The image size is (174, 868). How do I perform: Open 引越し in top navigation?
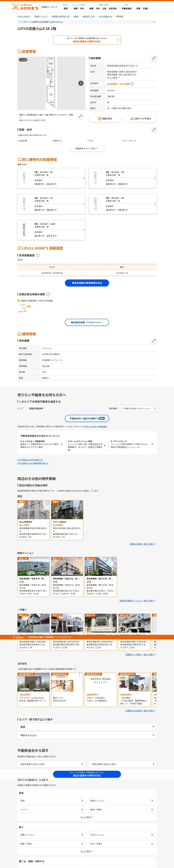[146, 8]
